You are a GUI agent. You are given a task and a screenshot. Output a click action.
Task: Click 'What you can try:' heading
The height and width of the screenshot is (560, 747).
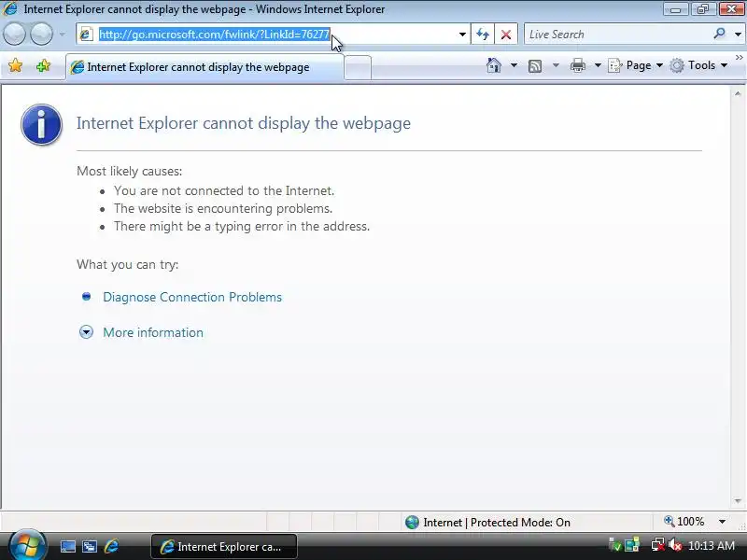[128, 265]
